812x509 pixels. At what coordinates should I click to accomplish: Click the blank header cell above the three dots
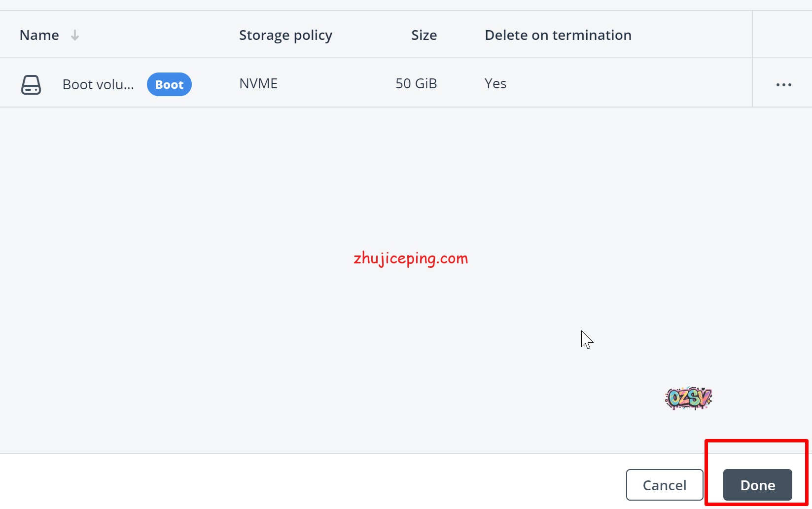click(x=782, y=35)
